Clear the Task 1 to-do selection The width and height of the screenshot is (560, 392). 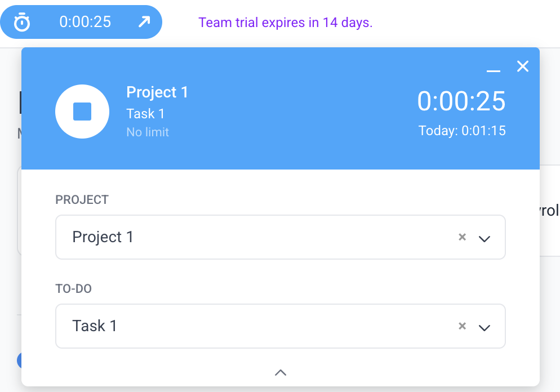462,326
